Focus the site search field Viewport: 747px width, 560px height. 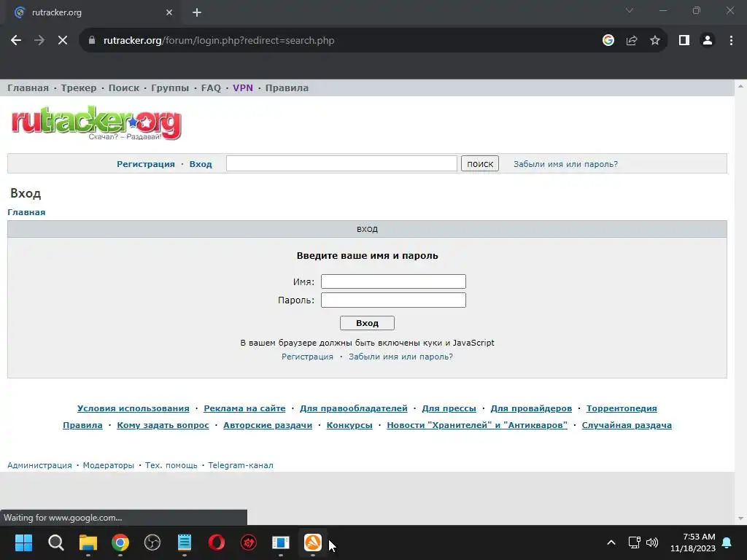pyautogui.click(x=341, y=163)
